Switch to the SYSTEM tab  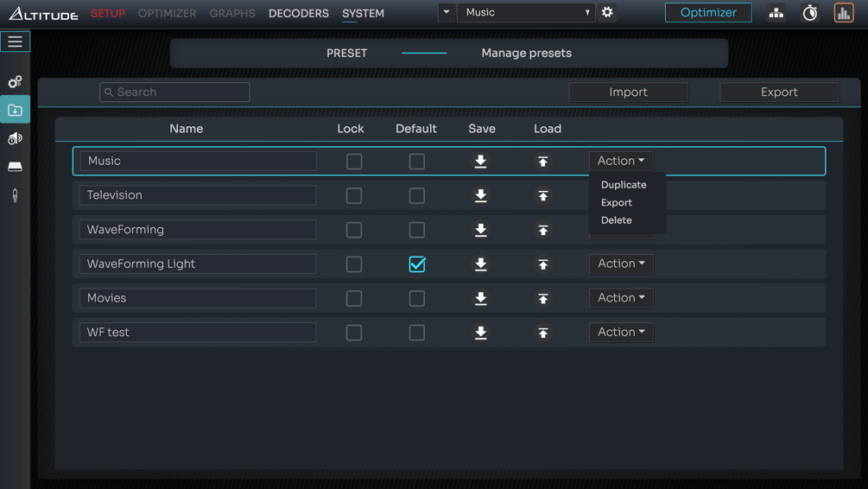coord(363,13)
